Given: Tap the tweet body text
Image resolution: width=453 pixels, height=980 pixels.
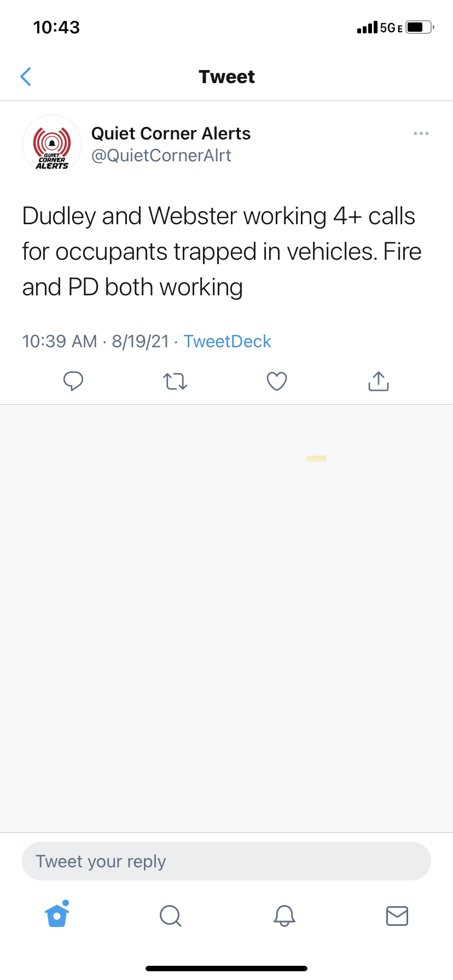Looking at the screenshot, I should (222, 252).
